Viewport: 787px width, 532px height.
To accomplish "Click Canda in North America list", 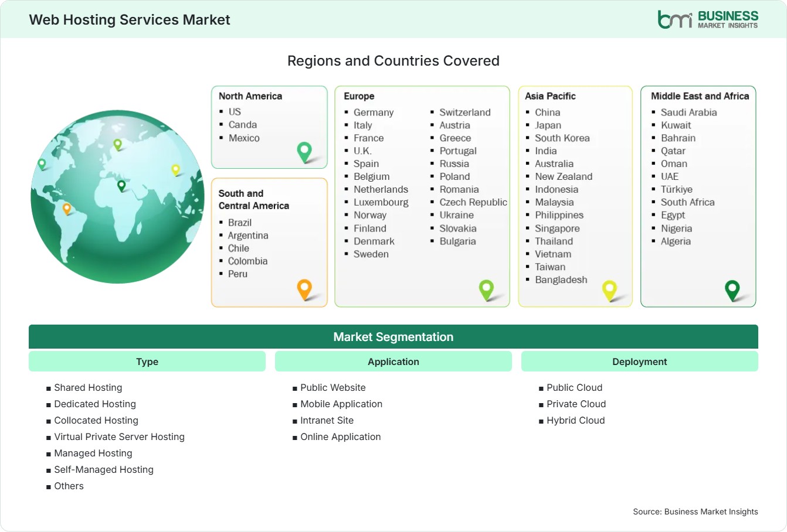I will click(243, 125).
